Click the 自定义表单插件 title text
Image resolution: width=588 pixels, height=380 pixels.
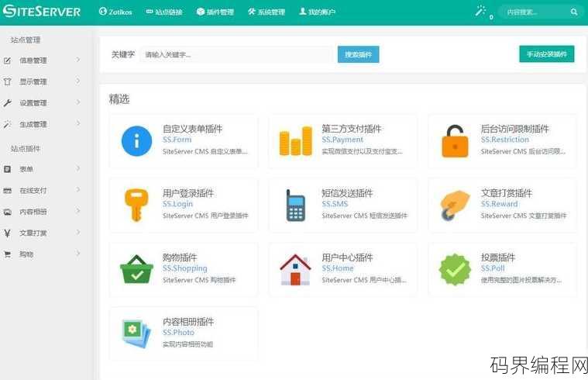pos(192,129)
